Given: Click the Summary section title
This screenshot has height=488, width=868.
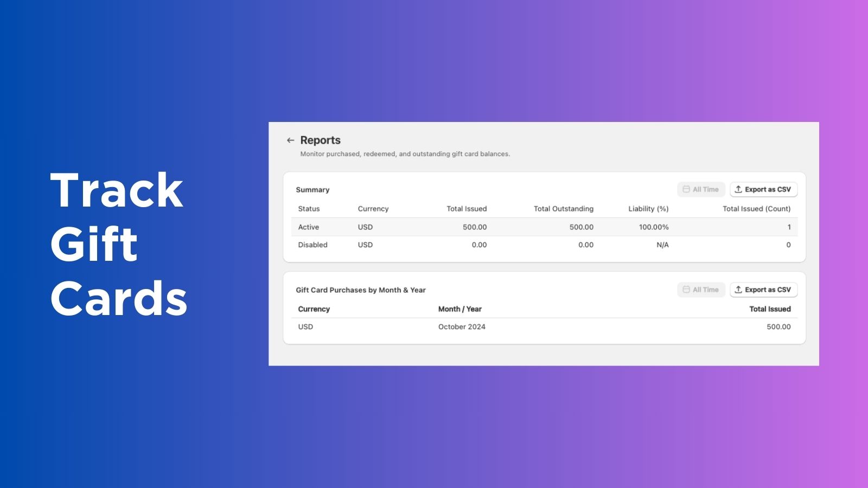Looking at the screenshot, I should click(312, 190).
